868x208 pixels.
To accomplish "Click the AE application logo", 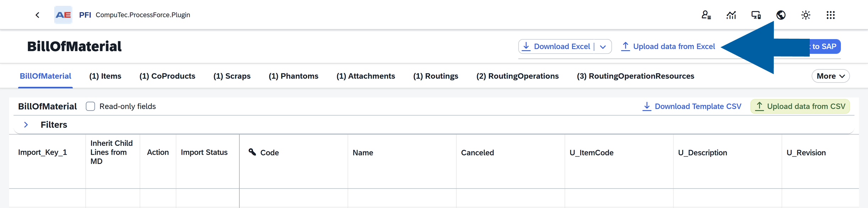I will point(63,15).
